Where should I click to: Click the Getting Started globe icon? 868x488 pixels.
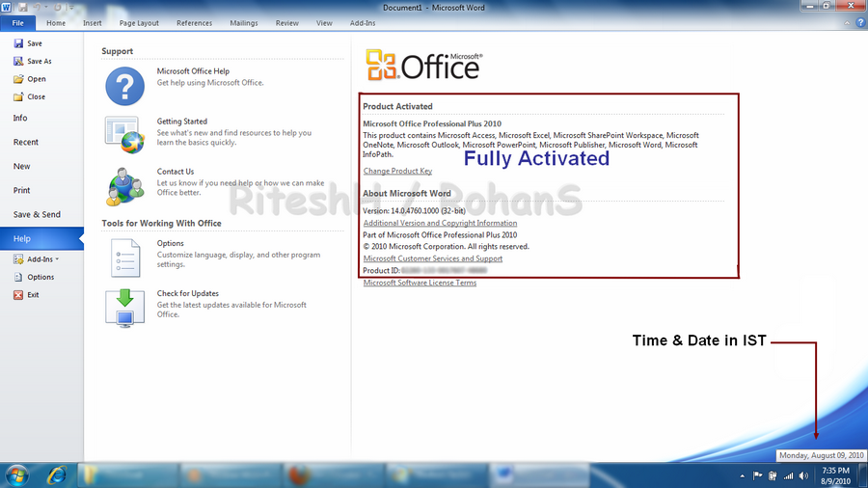click(125, 134)
